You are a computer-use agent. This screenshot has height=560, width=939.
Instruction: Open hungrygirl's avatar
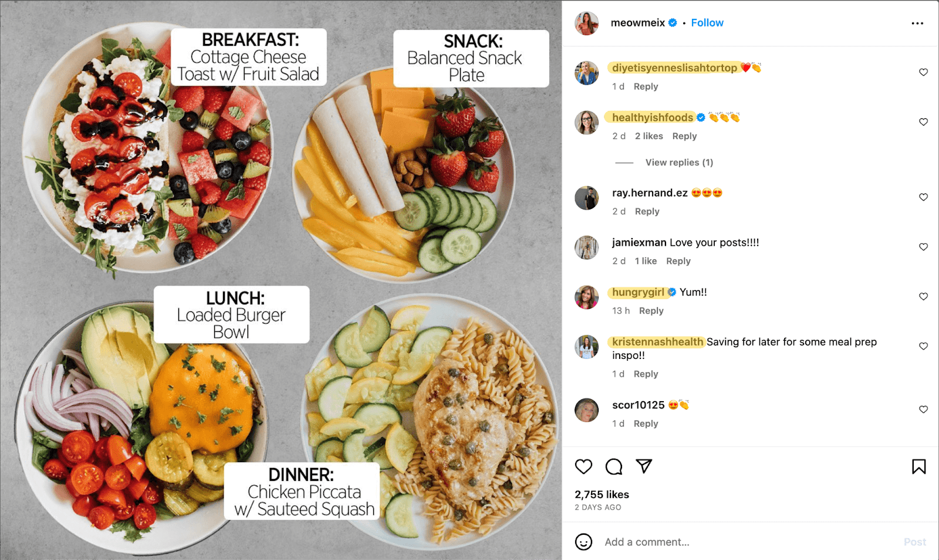pos(586,297)
